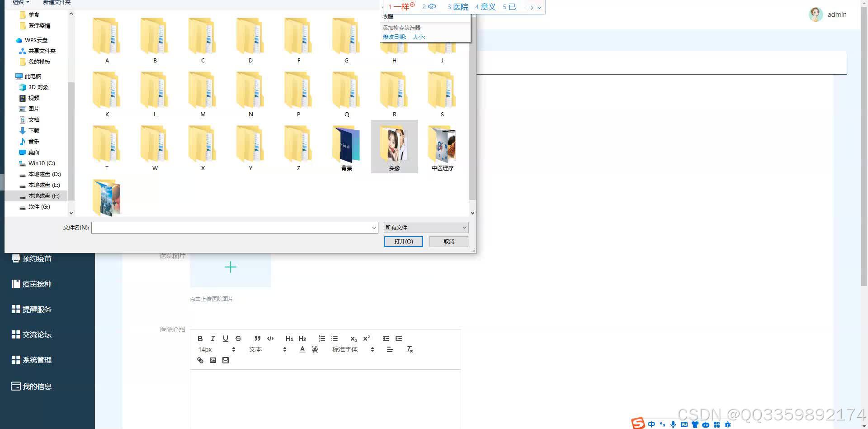Toggle italic formatting in the editor

pyautogui.click(x=213, y=338)
